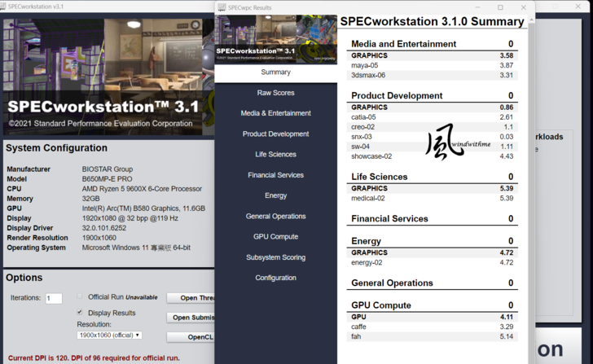593x364 pixels.
Task: Open the Raw Scores section
Action: (275, 93)
